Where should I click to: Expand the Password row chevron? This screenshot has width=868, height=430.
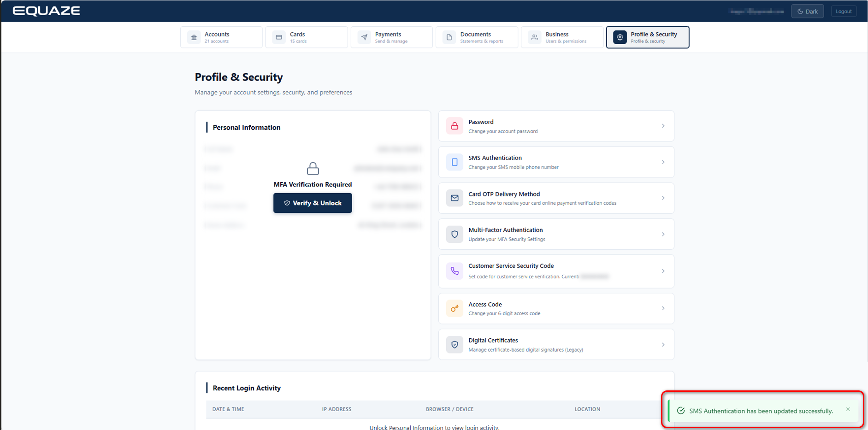pyautogui.click(x=663, y=126)
